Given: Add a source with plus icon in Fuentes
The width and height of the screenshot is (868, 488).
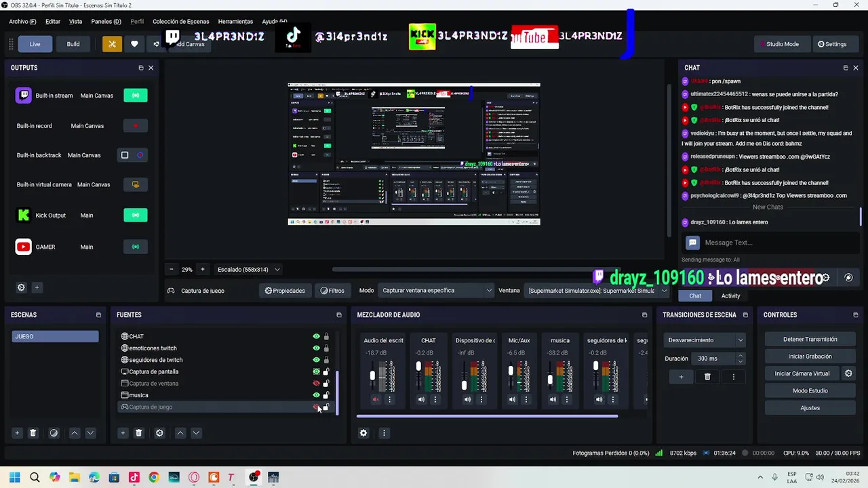Looking at the screenshot, I should tap(123, 433).
